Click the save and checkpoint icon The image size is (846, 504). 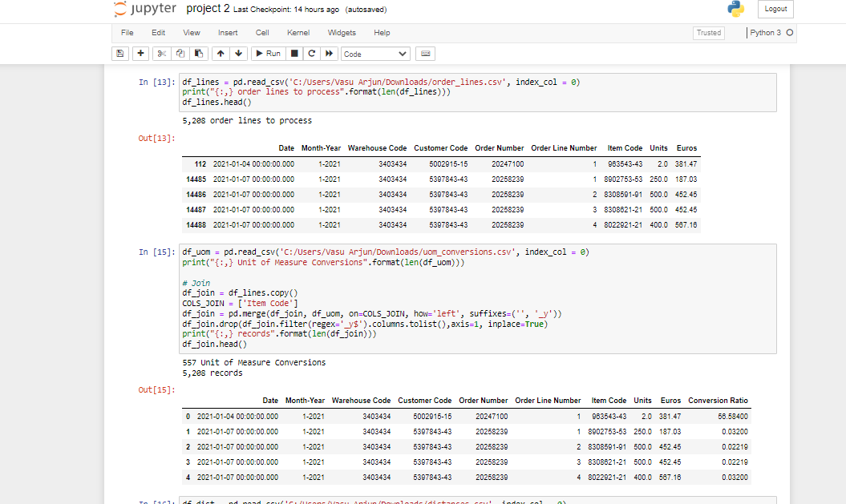(x=119, y=54)
